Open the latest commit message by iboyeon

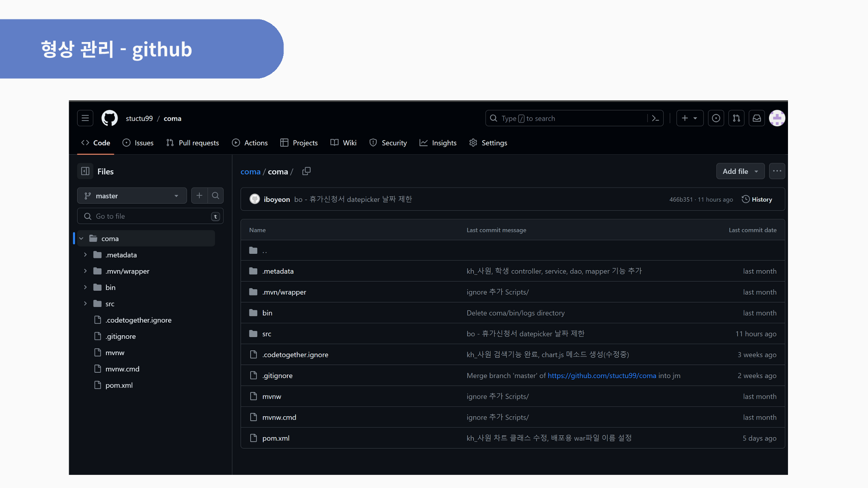(x=353, y=199)
